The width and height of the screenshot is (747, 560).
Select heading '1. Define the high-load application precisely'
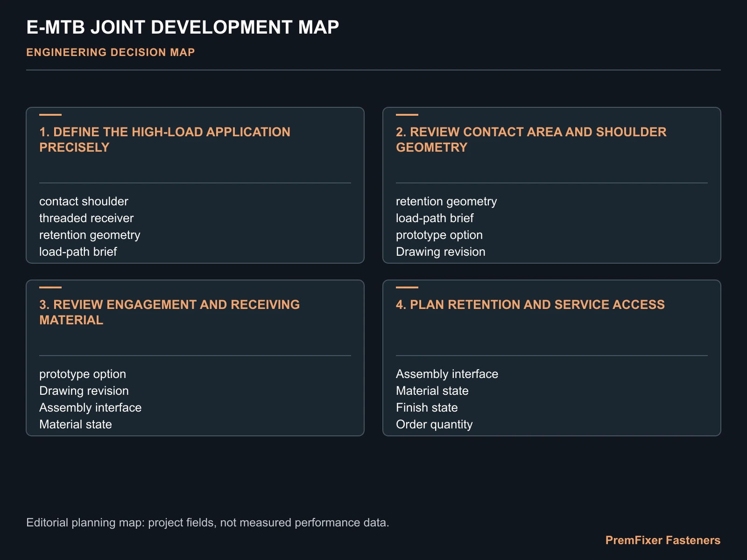tap(165, 140)
